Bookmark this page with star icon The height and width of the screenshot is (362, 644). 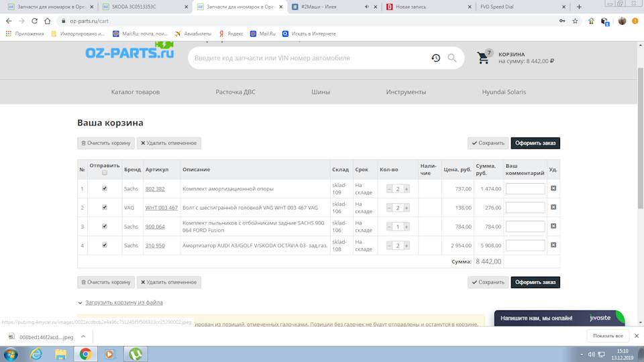(575, 21)
